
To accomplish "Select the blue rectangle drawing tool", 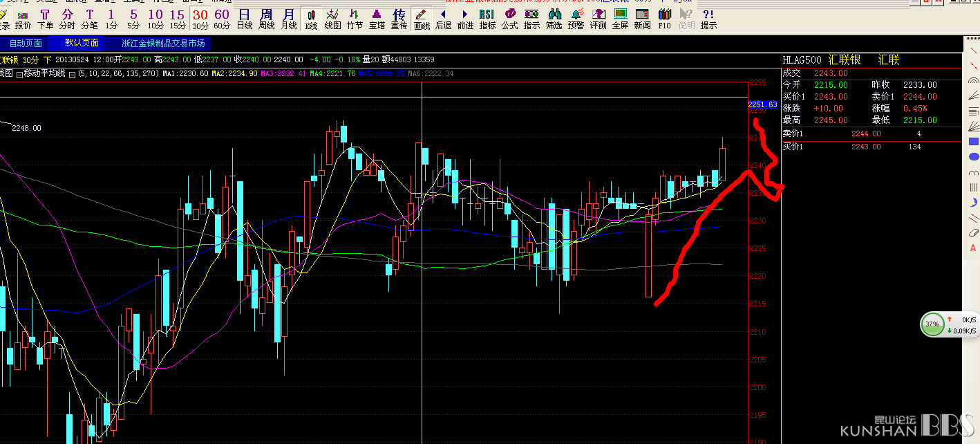I will pos(974,141).
